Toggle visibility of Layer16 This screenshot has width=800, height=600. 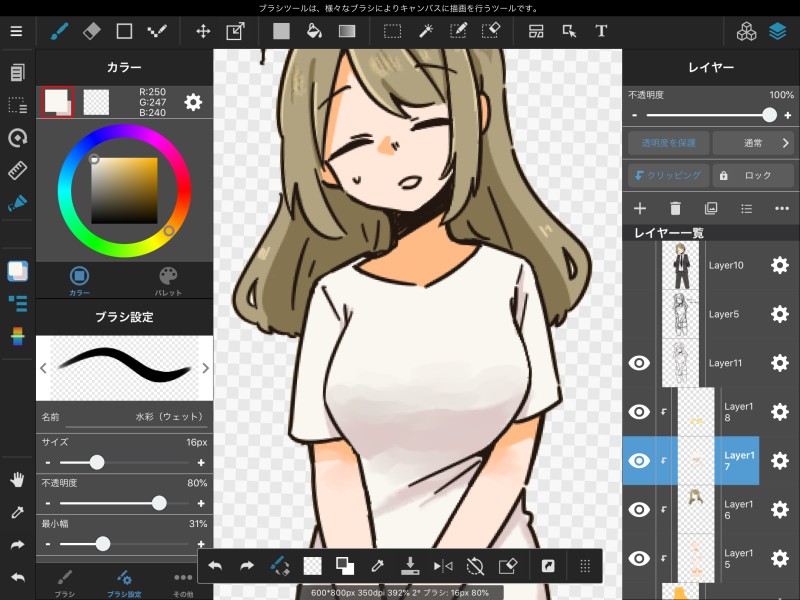point(639,509)
